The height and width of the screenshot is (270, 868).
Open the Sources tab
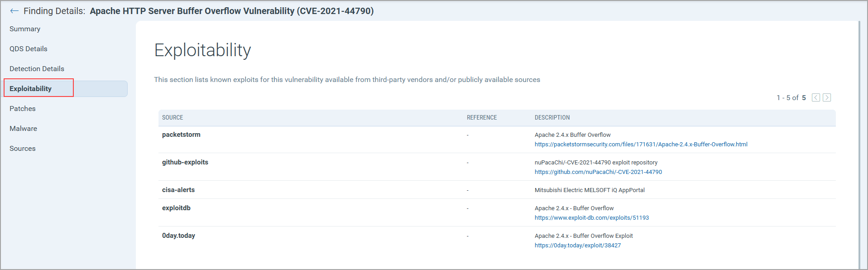coord(23,149)
